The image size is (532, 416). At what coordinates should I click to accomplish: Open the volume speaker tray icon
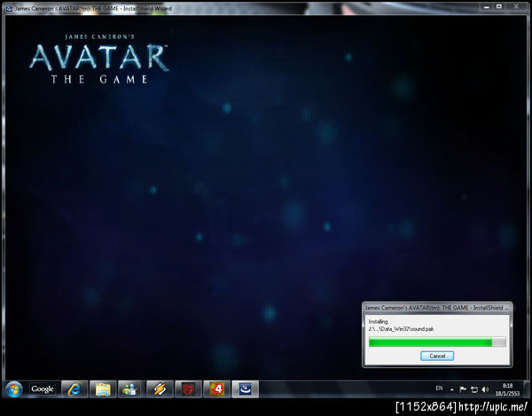[x=485, y=389]
